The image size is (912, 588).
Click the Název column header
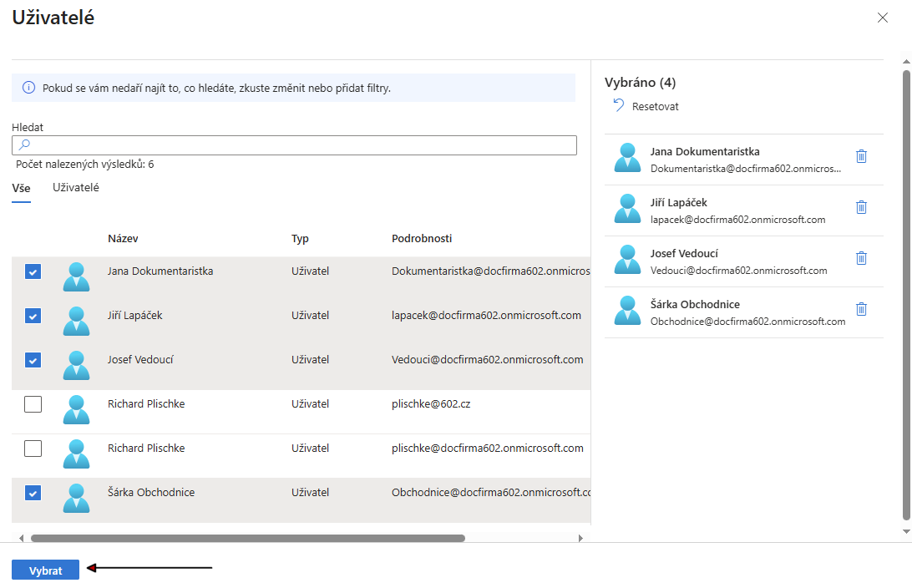pos(123,238)
